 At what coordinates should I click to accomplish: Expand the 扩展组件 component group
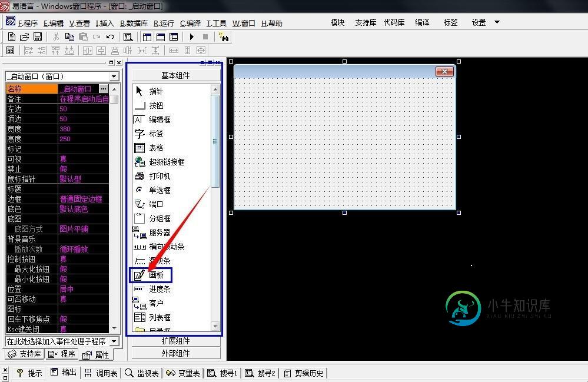click(x=175, y=341)
